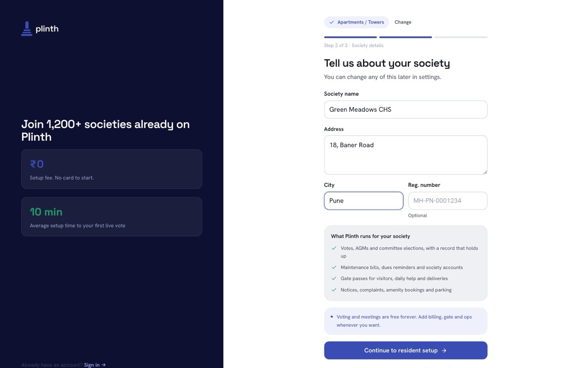Click the rupee zero setup fee figure
The height and width of the screenshot is (368, 588).
37,164
